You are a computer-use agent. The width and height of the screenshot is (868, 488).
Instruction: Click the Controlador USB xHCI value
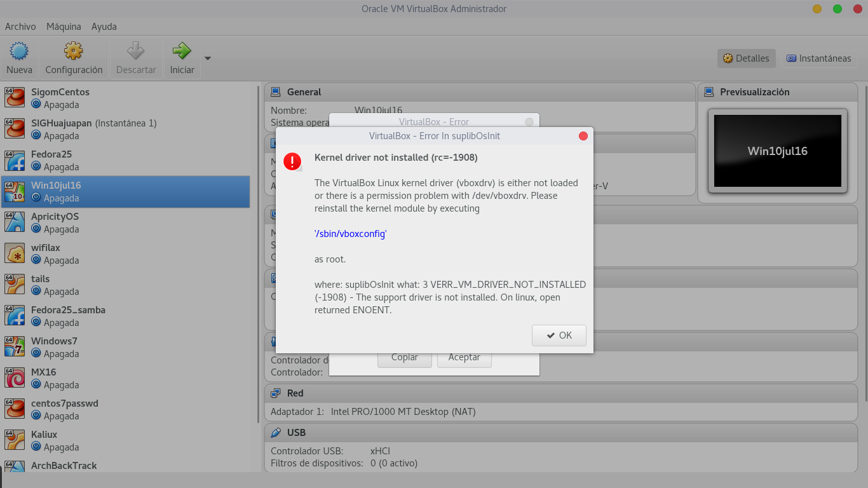point(380,451)
